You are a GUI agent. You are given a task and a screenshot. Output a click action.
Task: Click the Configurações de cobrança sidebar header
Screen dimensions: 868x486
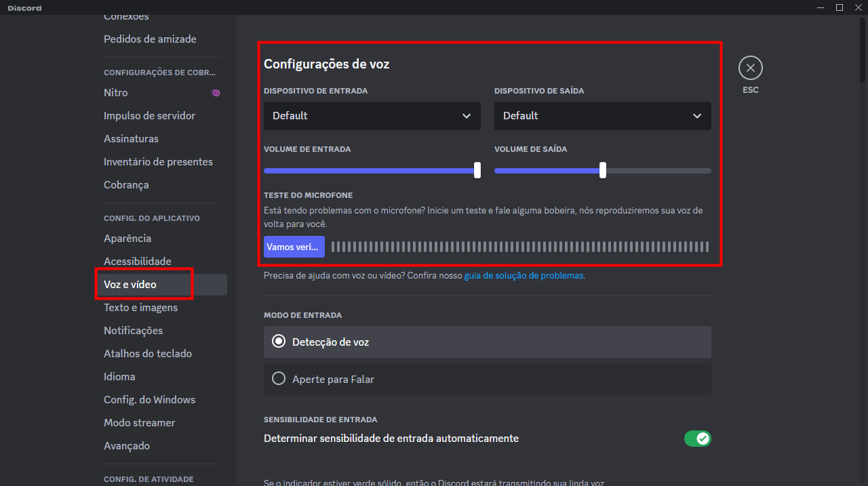(x=160, y=73)
